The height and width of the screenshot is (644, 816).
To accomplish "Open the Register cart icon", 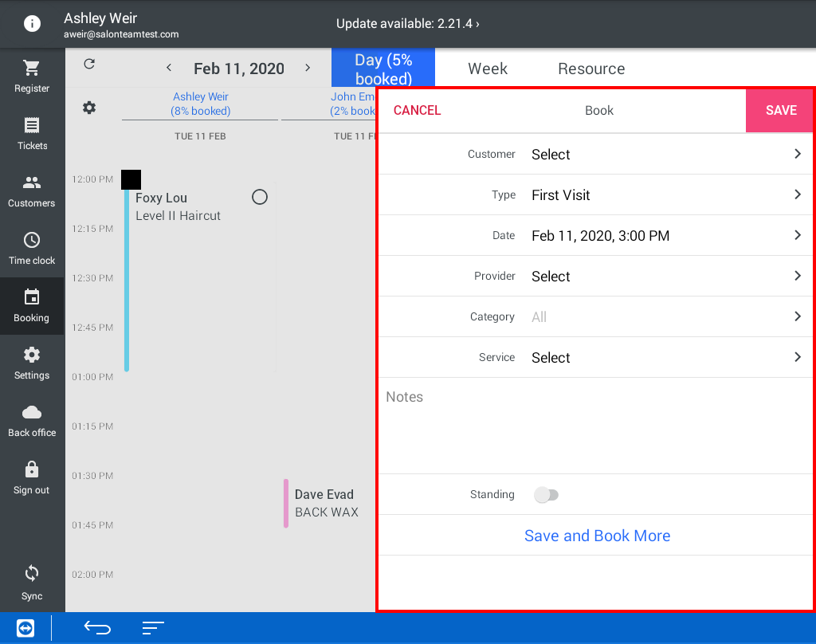I will point(32,69).
